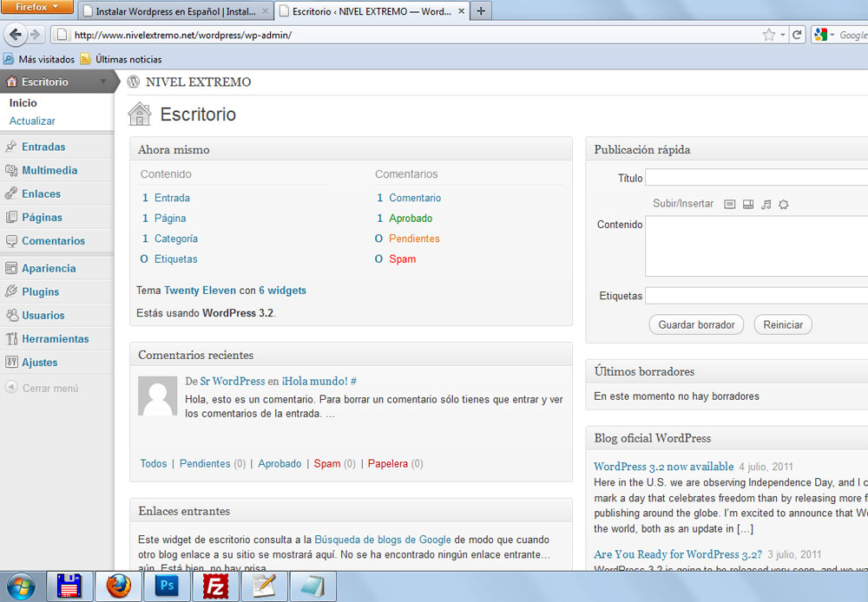Click the tools icon beside Herramientas
The width and height of the screenshot is (868, 602).
[12, 338]
